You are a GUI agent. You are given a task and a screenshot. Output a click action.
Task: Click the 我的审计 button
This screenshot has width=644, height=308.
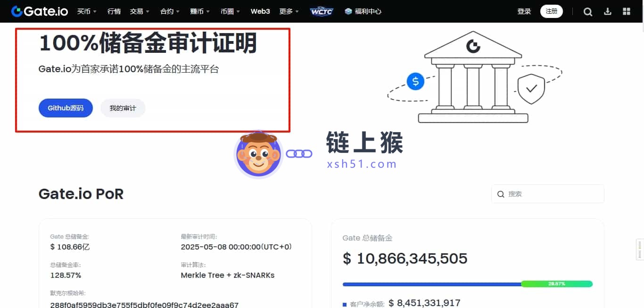[x=123, y=108]
